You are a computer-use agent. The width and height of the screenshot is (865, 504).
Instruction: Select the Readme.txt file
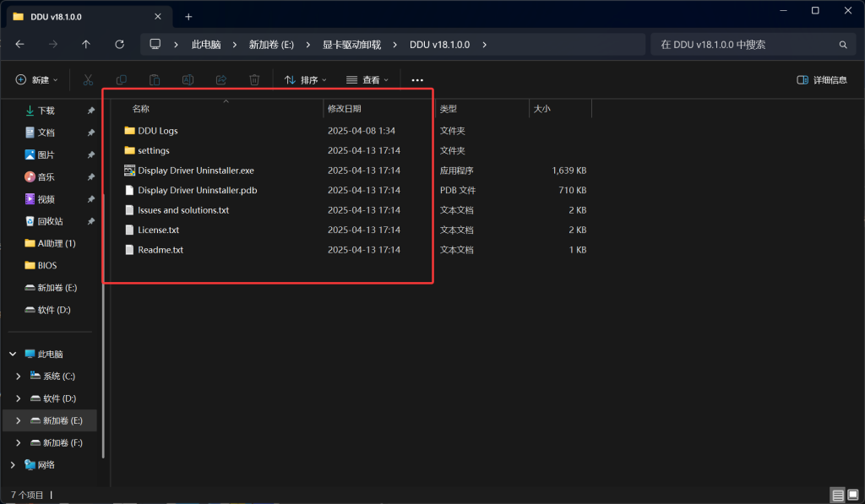[160, 250]
